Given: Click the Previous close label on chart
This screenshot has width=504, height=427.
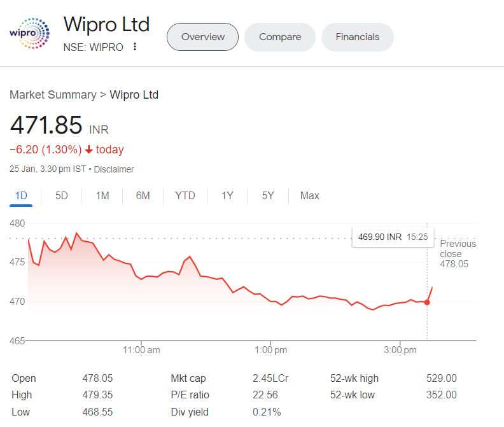Looking at the screenshot, I should pyautogui.click(x=458, y=249).
